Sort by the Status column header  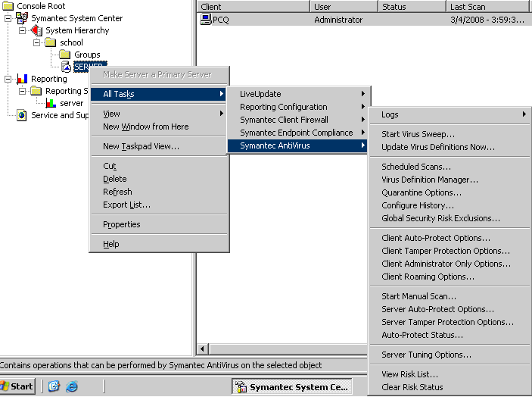tap(412, 7)
